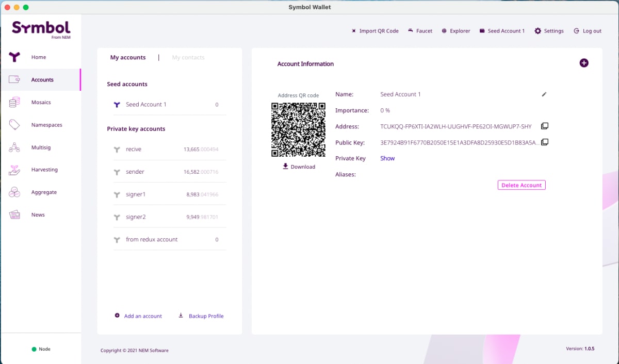Viewport: 619px width, 364px height.
Task: Show the private key
Action: click(x=387, y=158)
